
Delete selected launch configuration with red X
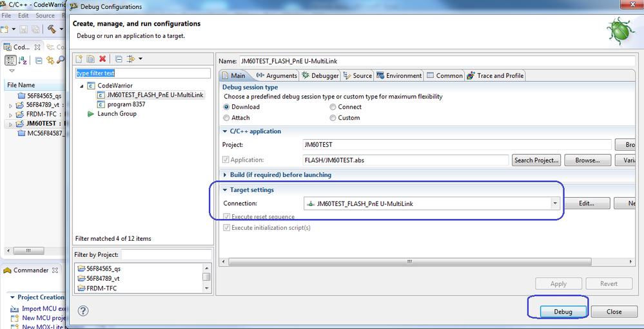click(102, 59)
